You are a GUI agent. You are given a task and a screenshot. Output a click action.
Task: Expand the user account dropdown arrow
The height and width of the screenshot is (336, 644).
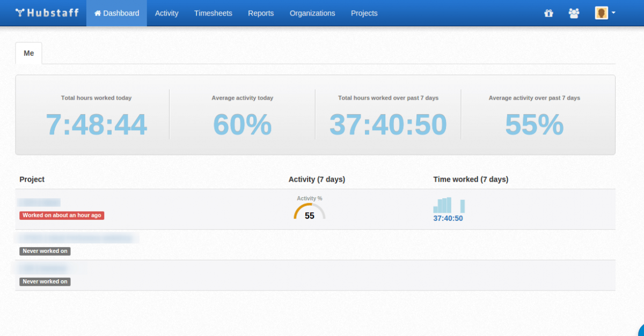tap(613, 13)
